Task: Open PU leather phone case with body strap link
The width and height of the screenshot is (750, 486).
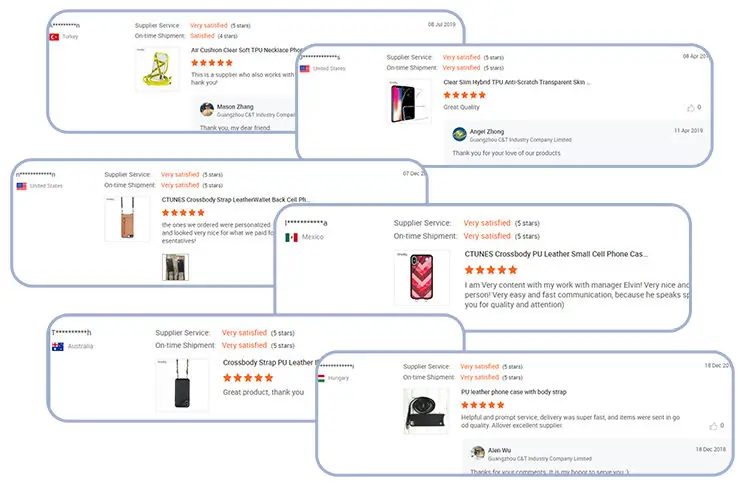Action: click(514, 392)
